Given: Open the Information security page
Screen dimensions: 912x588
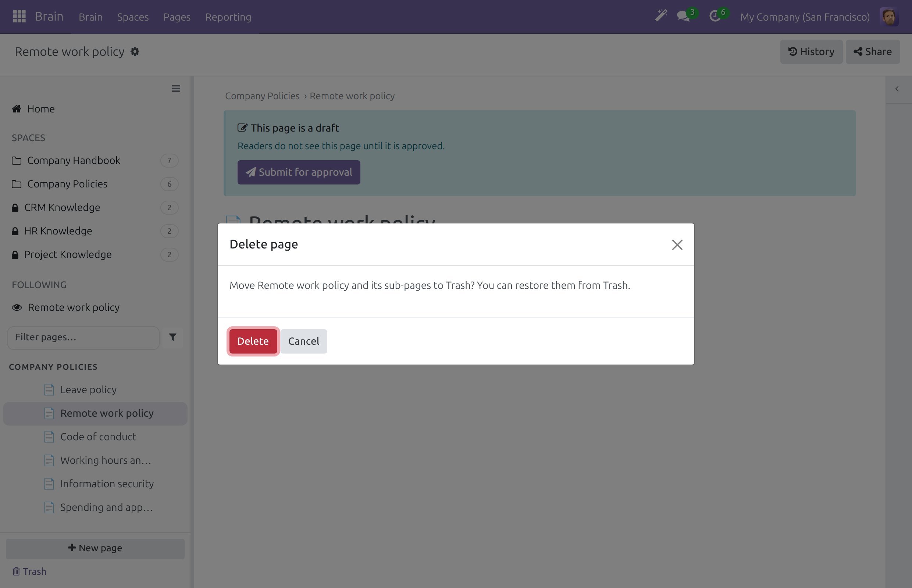Looking at the screenshot, I should tap(95, 484).
